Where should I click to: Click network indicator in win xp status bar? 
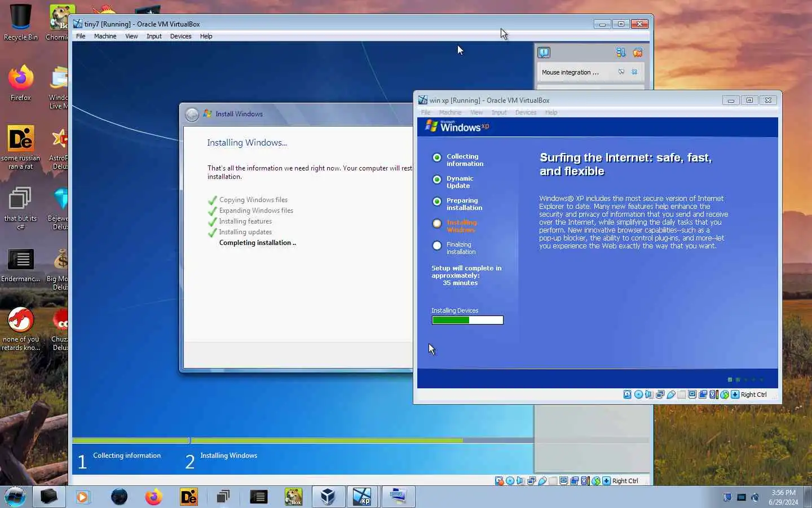click(x=660, y=395)
